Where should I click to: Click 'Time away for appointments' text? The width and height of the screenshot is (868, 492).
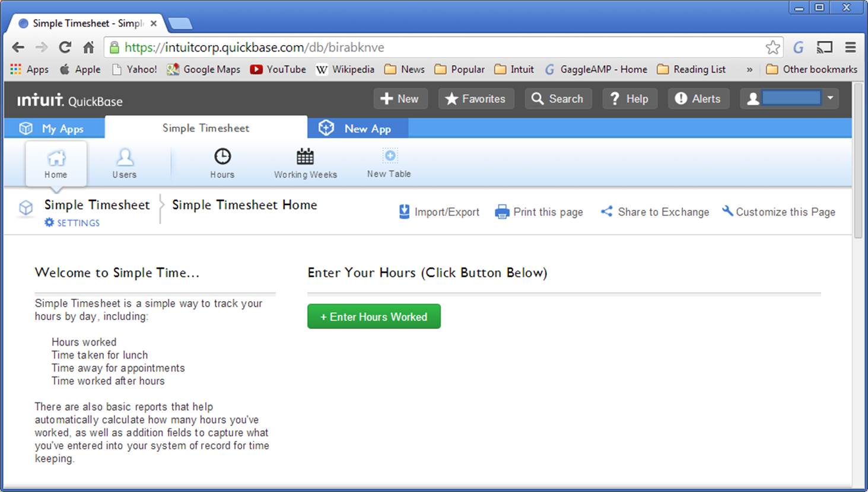(x=118, y=368)
